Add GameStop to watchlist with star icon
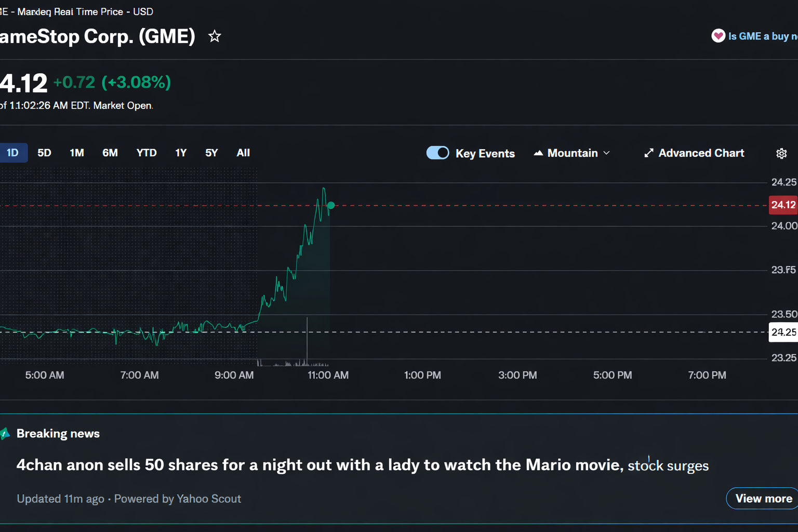The width and height of the screenshot is (798, 532). [215, 36]
